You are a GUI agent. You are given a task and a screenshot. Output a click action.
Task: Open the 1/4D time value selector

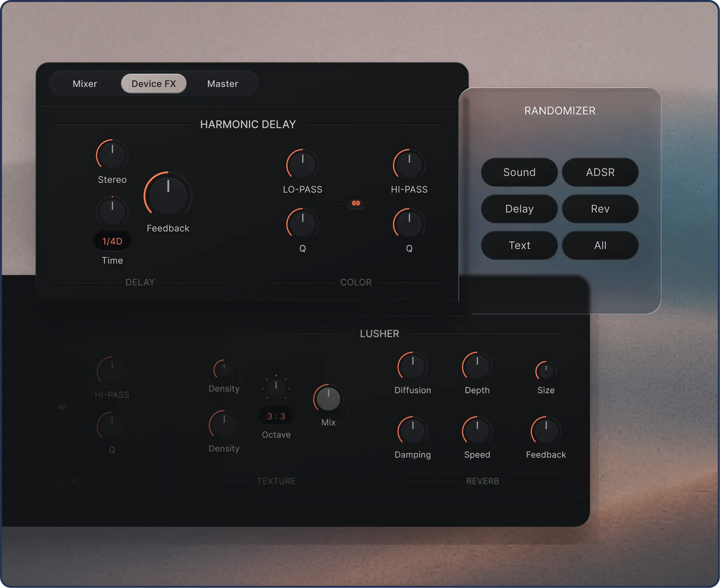112,241
